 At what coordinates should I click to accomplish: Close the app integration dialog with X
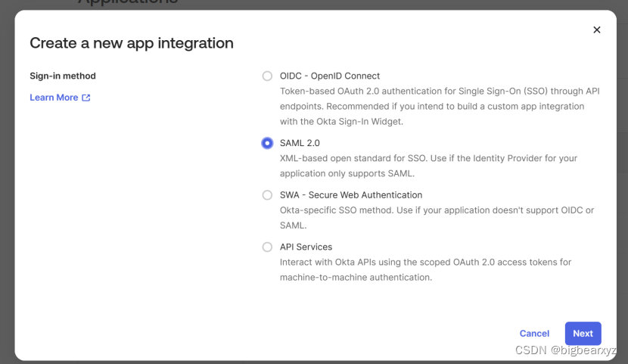(596, 30)
